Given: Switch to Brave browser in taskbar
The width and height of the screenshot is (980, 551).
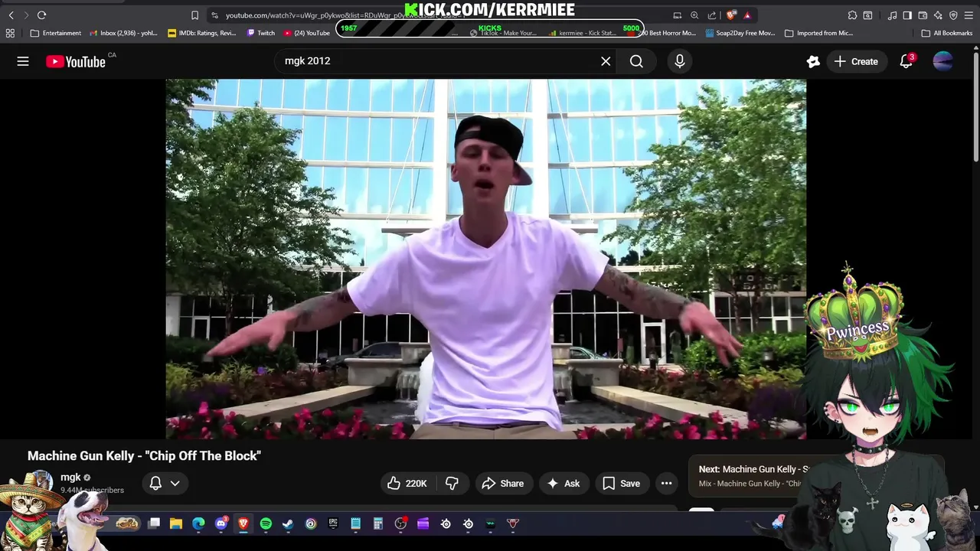Looking at the screenshot, I should [x=243, y=523].
